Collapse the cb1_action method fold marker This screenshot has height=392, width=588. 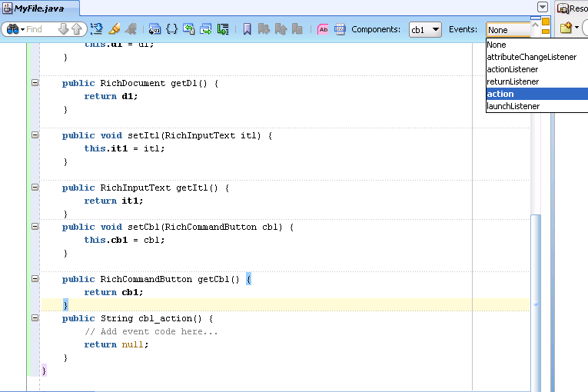click(x=35, y=317)
